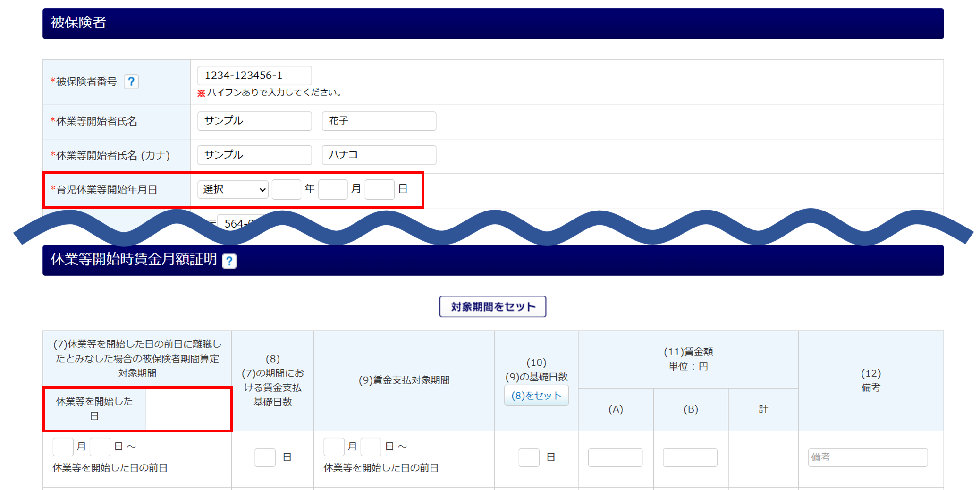
Task: Click the kana family name field サンプル
Action: [254, 155]
